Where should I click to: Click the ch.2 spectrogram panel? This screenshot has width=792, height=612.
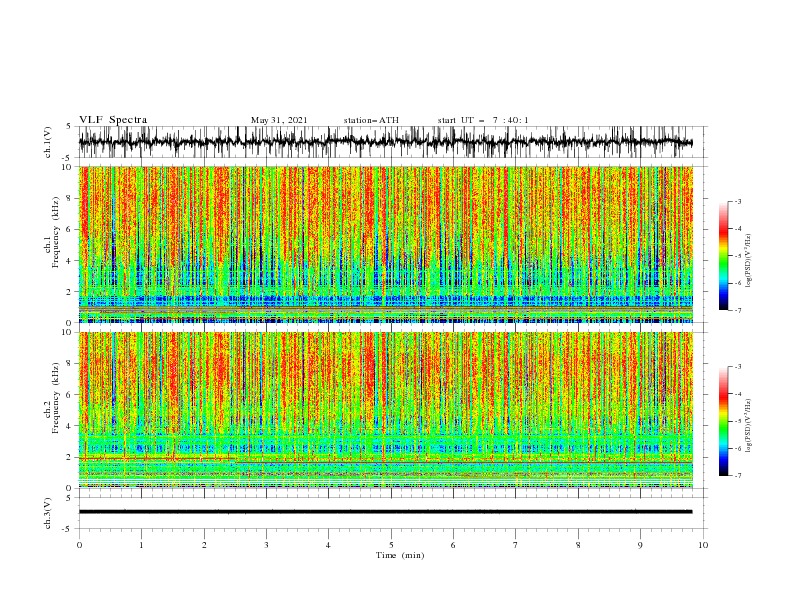pyautogui.click(x=385, y=410)
